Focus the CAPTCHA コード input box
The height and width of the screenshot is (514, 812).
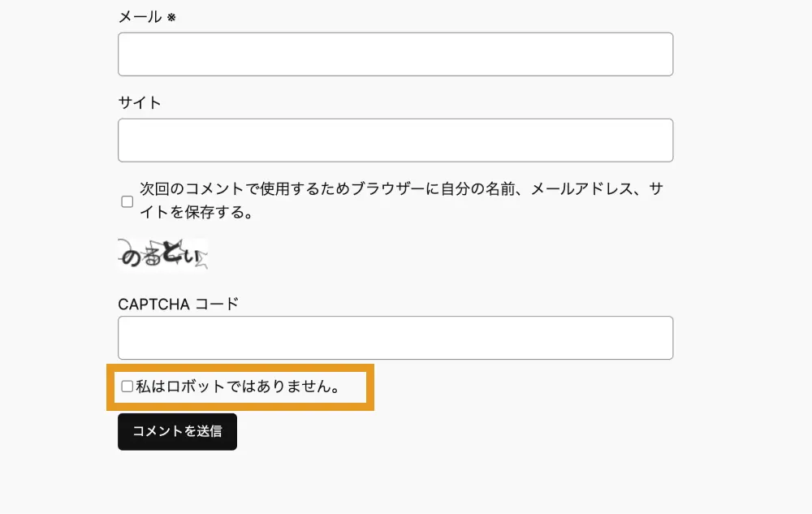tap(395, 338)
